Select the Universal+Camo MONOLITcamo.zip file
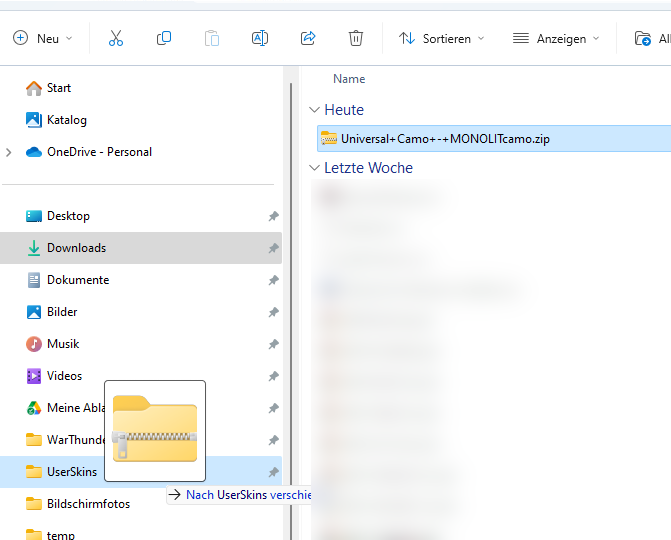This screenshot has height=540, width=671. point(445,139)
